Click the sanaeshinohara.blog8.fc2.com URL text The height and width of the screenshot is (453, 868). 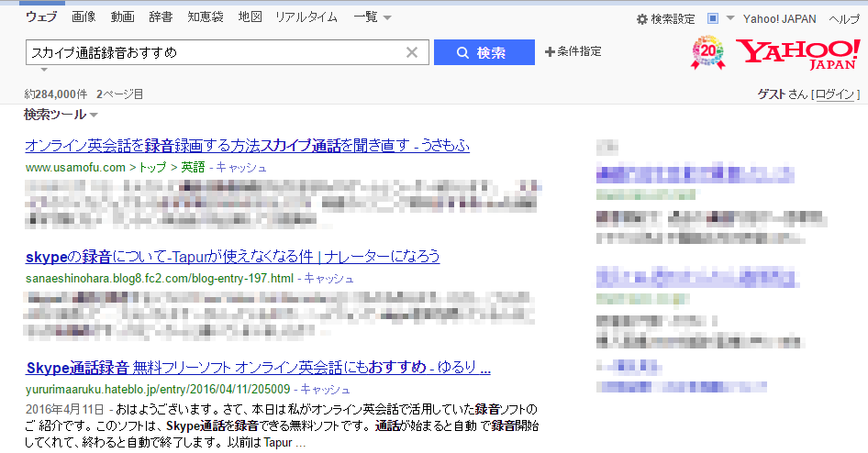point(160,278)
